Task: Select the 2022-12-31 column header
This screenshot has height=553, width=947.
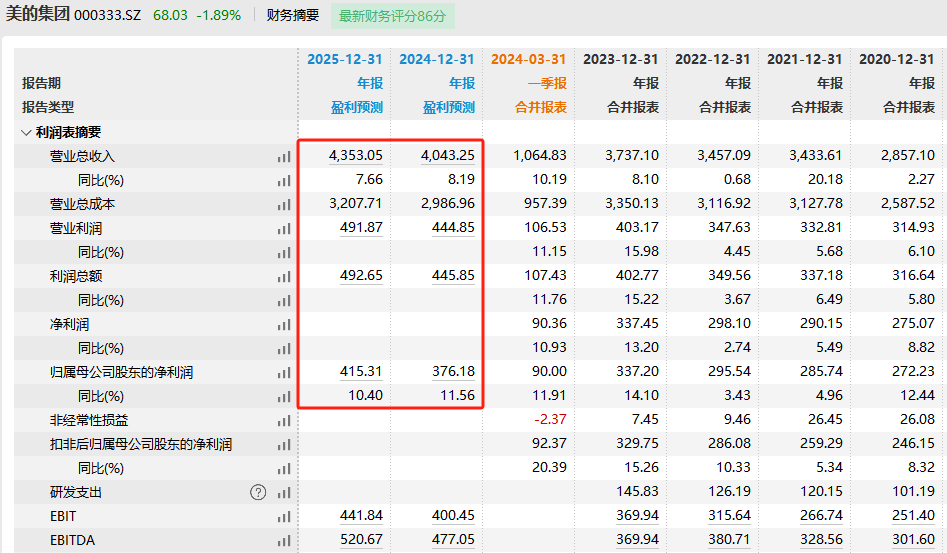Action: pos(713,59)
